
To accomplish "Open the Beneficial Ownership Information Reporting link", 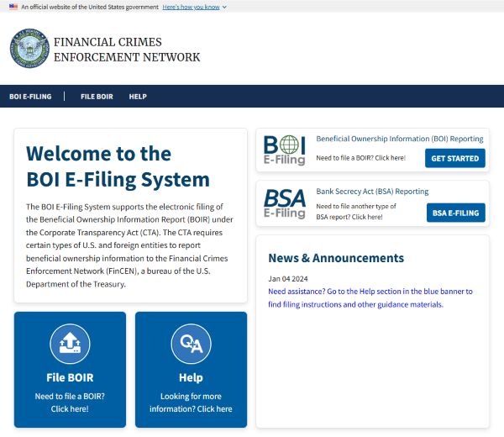I will [x=399, y=139].
